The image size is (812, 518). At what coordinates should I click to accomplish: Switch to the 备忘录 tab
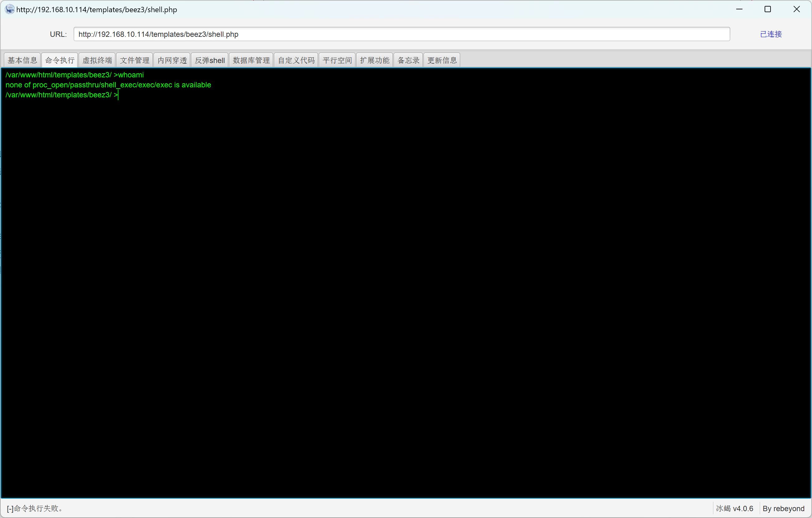click(x=408, y=60)
